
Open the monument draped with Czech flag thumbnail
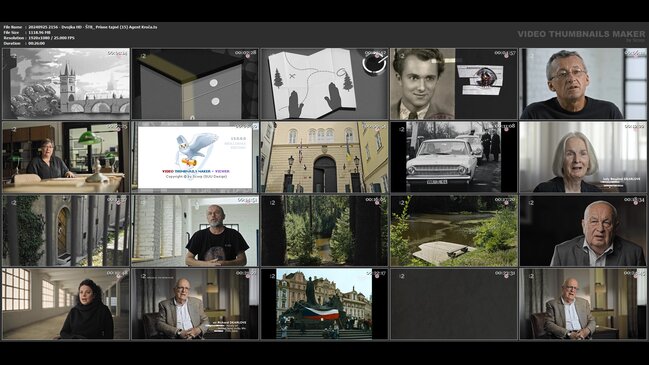pos(324,304)
